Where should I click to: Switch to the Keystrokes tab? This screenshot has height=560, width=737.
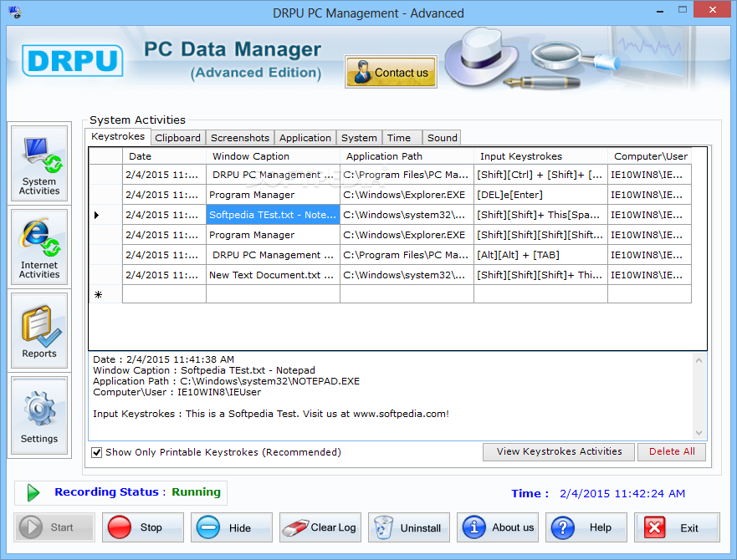click(118, 137)
